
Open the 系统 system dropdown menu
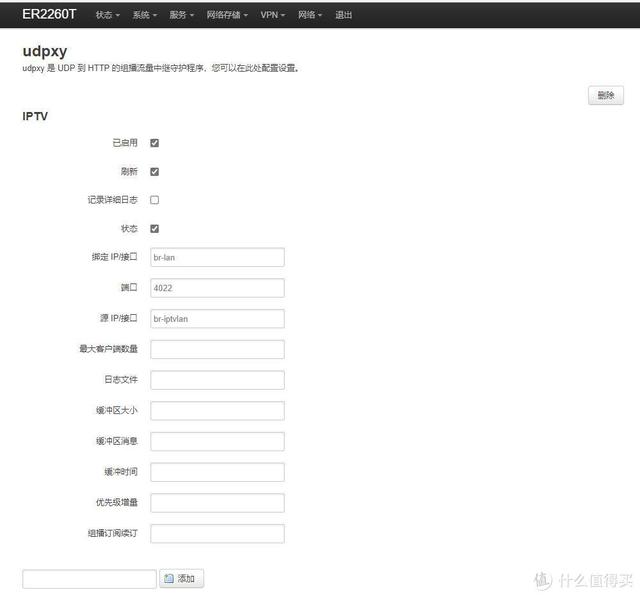pos(144,15)
